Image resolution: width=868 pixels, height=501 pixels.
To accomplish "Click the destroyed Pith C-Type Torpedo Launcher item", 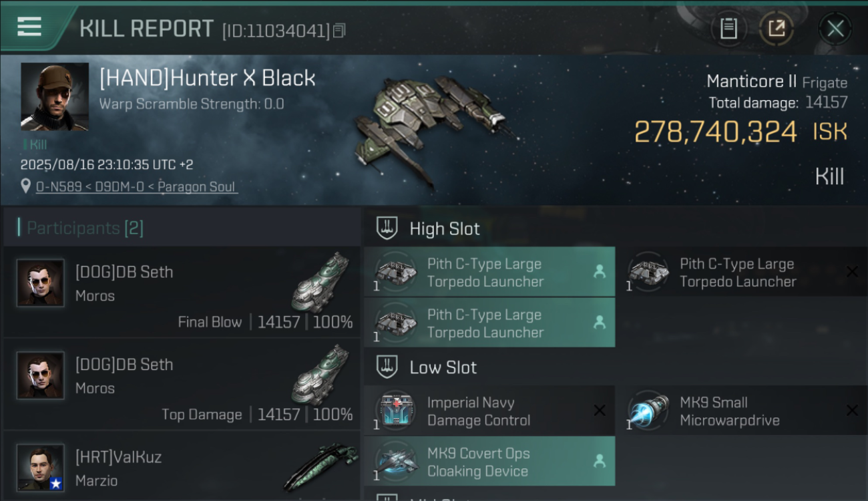I will click(742, 272).
